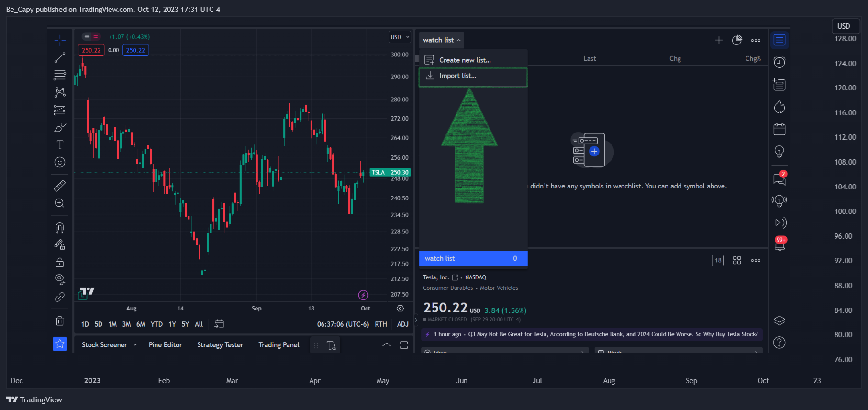The height and width of the screenshot is (410, 868).
Task: Open watchlist settings three dots menu
Action: tap(756, 41)
